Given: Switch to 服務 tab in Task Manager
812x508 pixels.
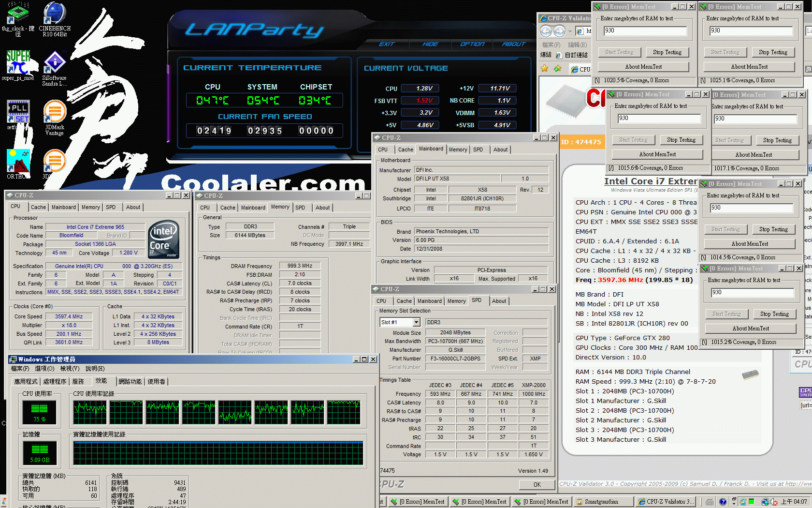Looking at the screenshot, I should [x=78, y=382].
